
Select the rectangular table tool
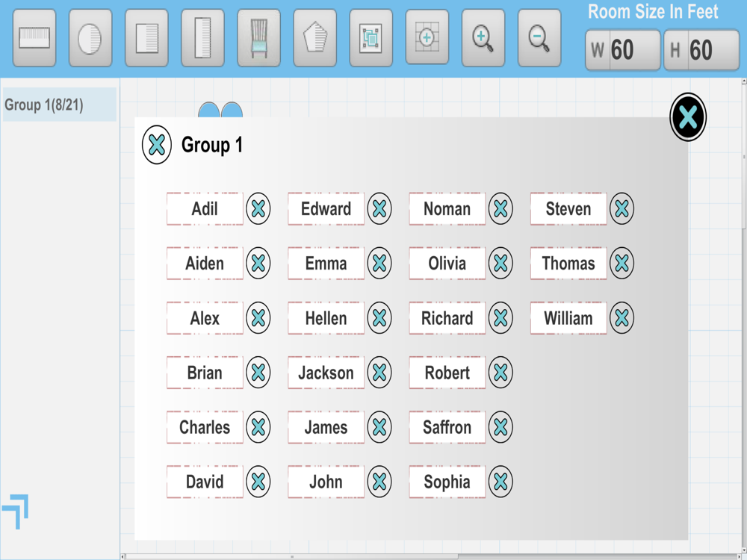pos(34,37)
